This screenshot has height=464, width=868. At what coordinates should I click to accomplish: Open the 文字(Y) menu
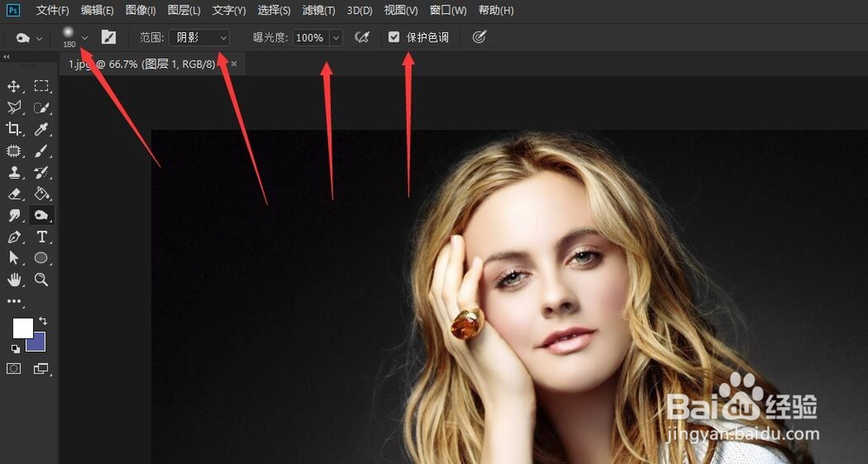pyautogui.click(x=228, y=10)
